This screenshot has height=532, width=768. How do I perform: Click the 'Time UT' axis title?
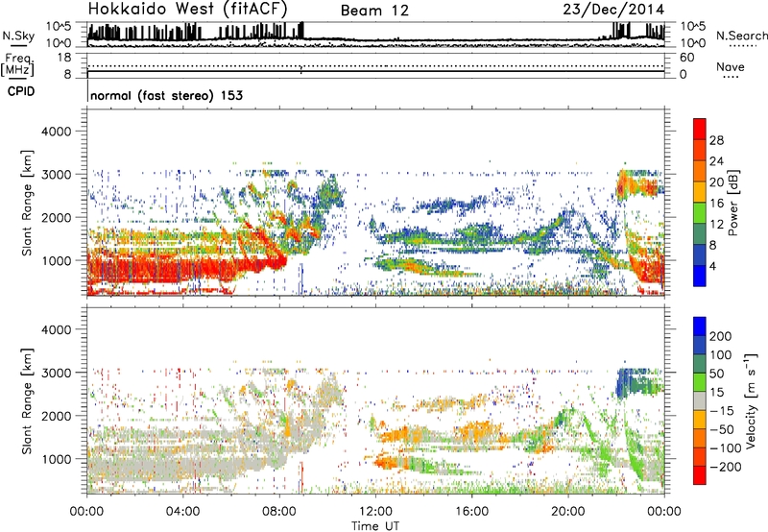click(375, 525)
